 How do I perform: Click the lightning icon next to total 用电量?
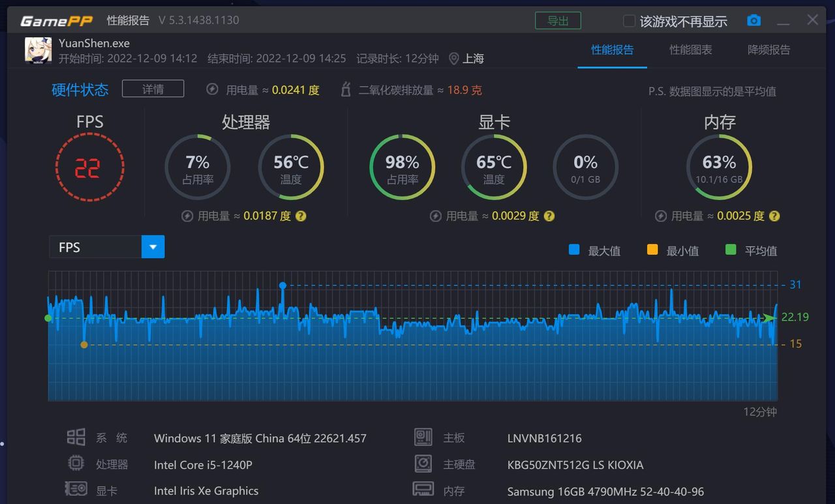pos(212,89)
